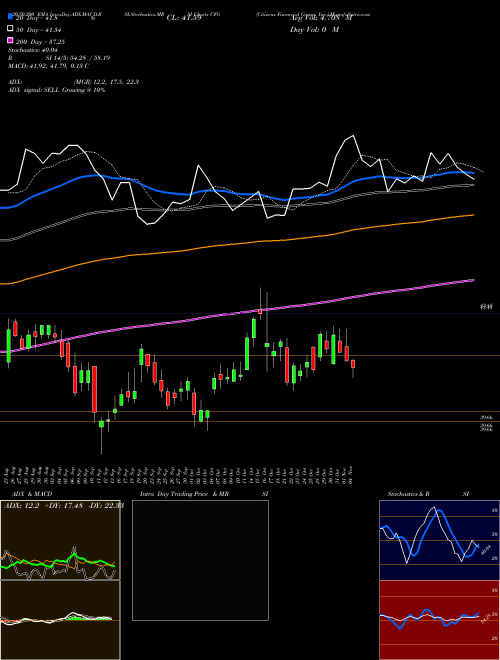Click the white 50 Day legend swatch
500x660 pixels.
click(x=10, y=29)
